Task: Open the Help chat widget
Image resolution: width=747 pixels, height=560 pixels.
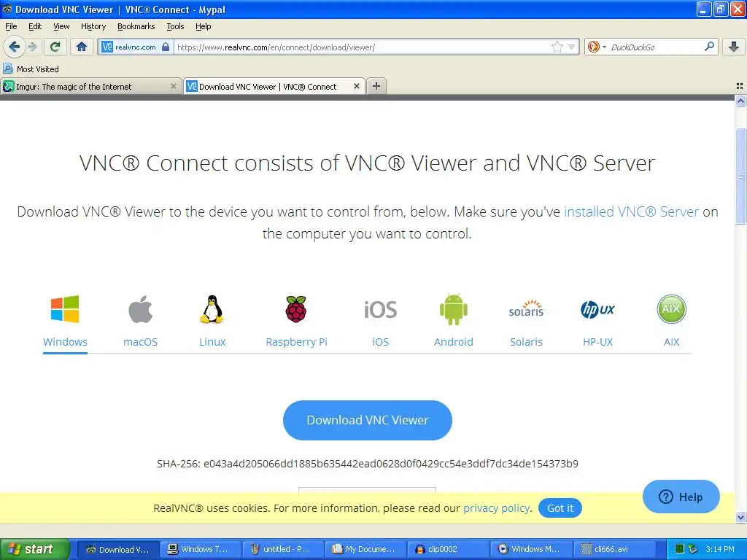Action: [681, 497]
